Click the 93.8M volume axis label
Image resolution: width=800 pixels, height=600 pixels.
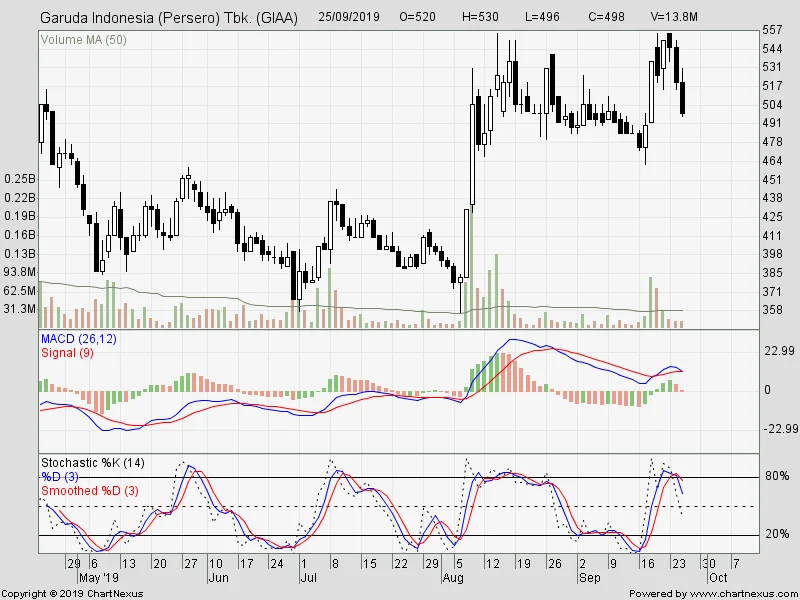[x=20, y=272]
